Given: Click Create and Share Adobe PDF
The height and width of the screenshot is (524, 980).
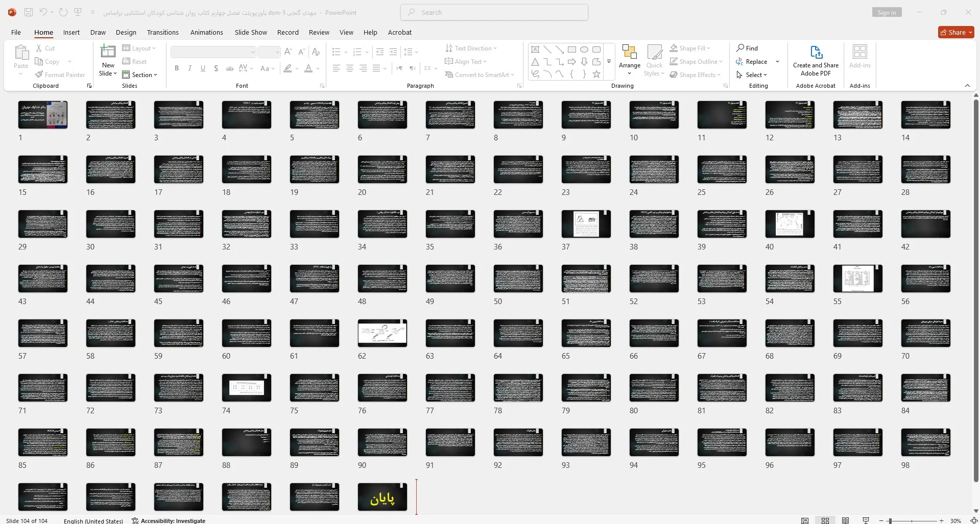Looking at the screenshot, I should pyautogui.click(x=816, y=60).
